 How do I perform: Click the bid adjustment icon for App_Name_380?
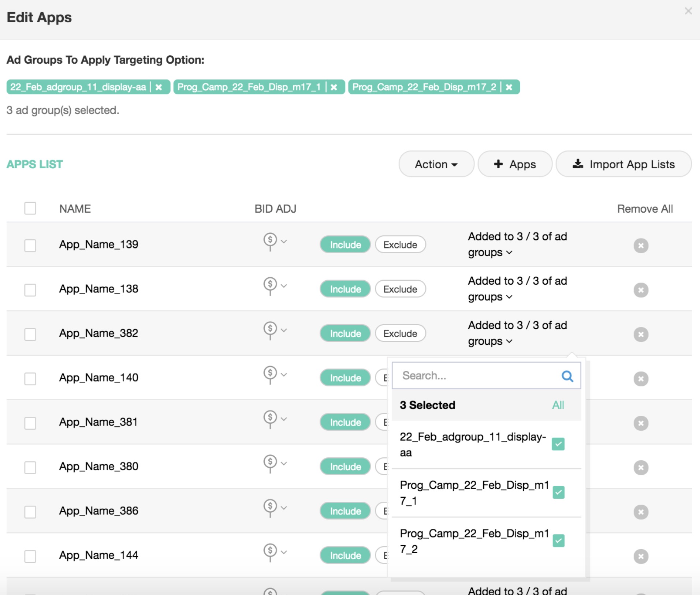[x=270, y=463]
